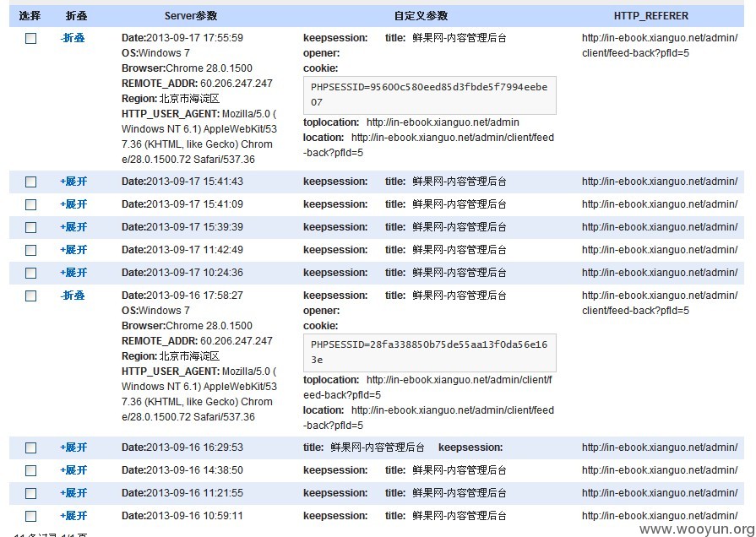Click REMOTE_ADDR 60.206.247.247 in 17:55:59 record
This screenshot has width=756, height=537.
[x=197, y=84]
